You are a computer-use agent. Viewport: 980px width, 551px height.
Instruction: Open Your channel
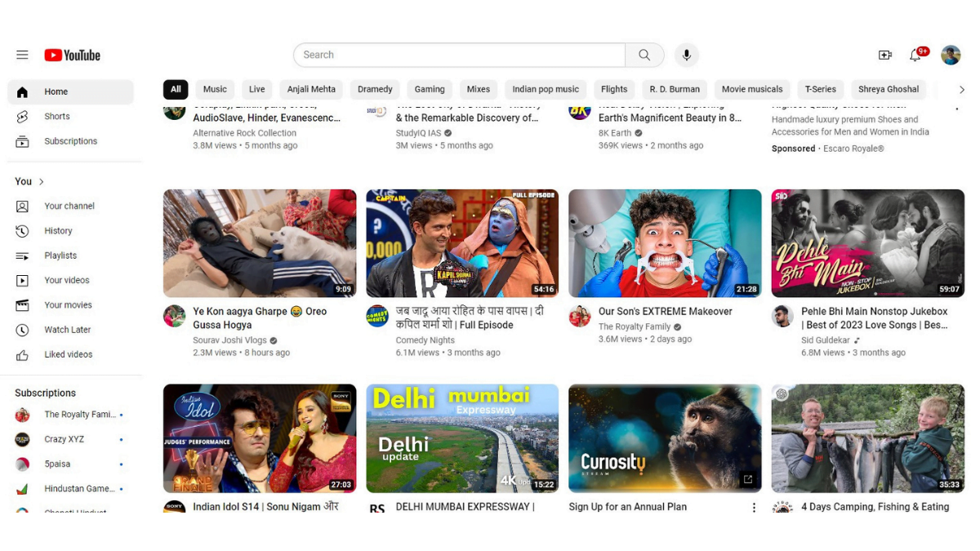pos(70,207)
